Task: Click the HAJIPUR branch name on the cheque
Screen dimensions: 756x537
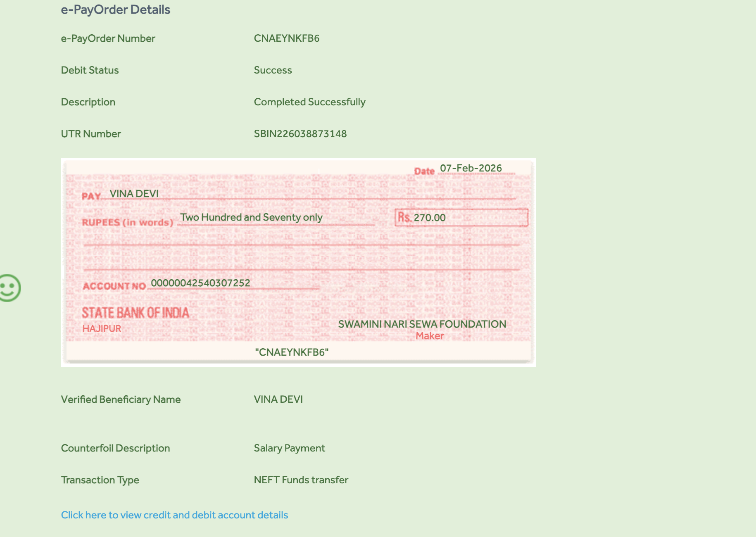Action: (102, 329)
